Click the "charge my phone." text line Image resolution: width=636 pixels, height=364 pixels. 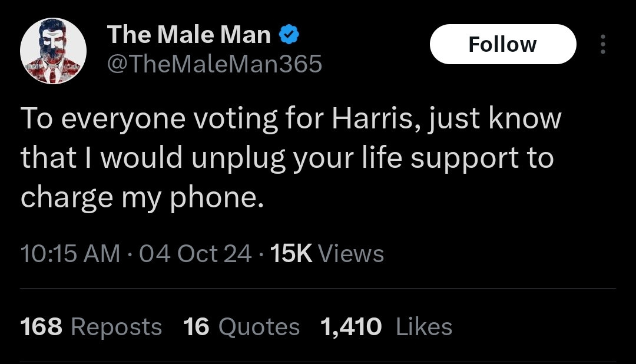pyautogui.click(x=142, y=197)
